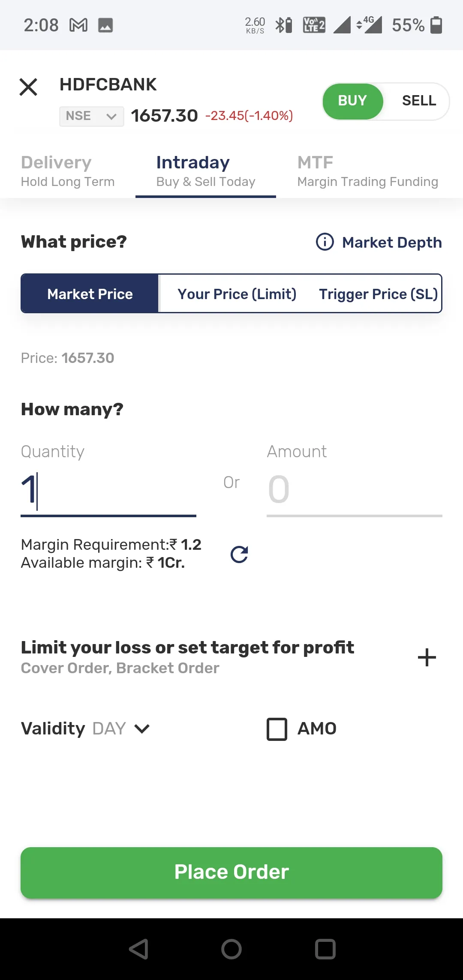Tap the green Place Order button
463x980 pixels.
(231, 872)
